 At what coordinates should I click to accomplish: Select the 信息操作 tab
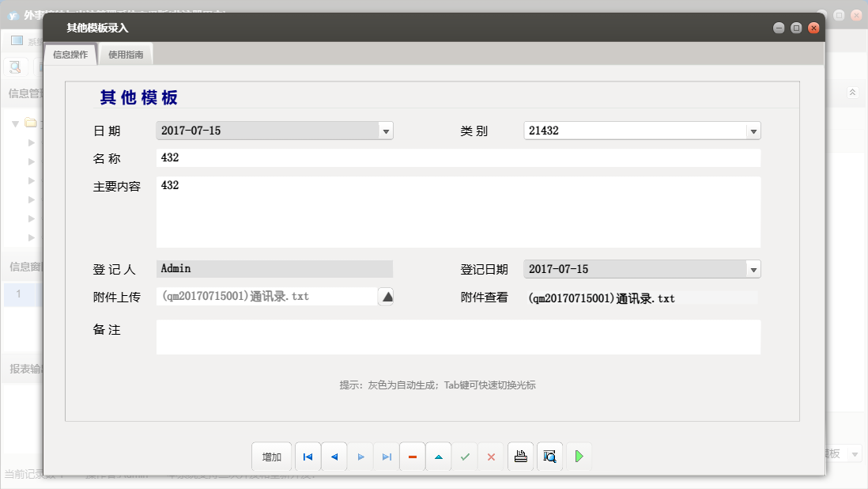[70, 55]
